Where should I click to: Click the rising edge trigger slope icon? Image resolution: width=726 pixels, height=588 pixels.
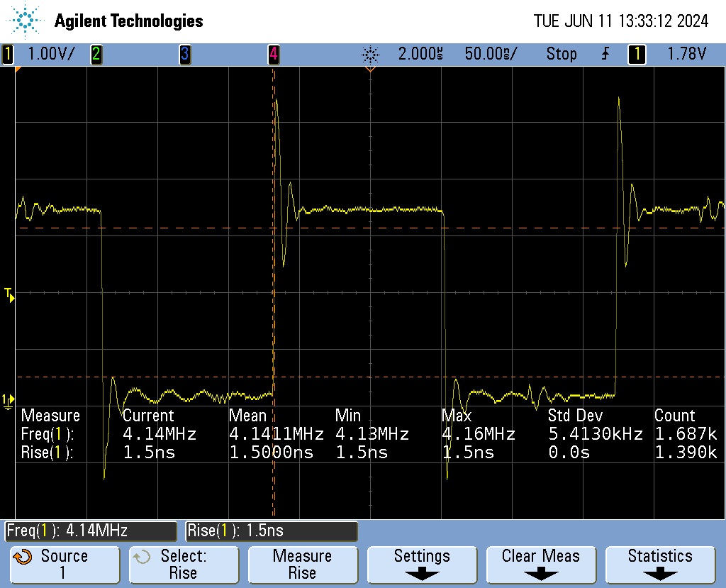(x=605, y=54)
